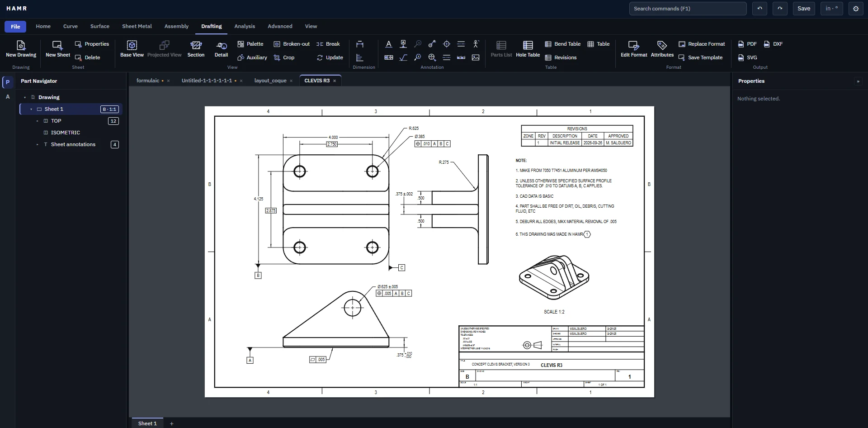Screen dimensions: 868x428
Task: Open the formulaic document tab
Action: click(x=148, y=81)
